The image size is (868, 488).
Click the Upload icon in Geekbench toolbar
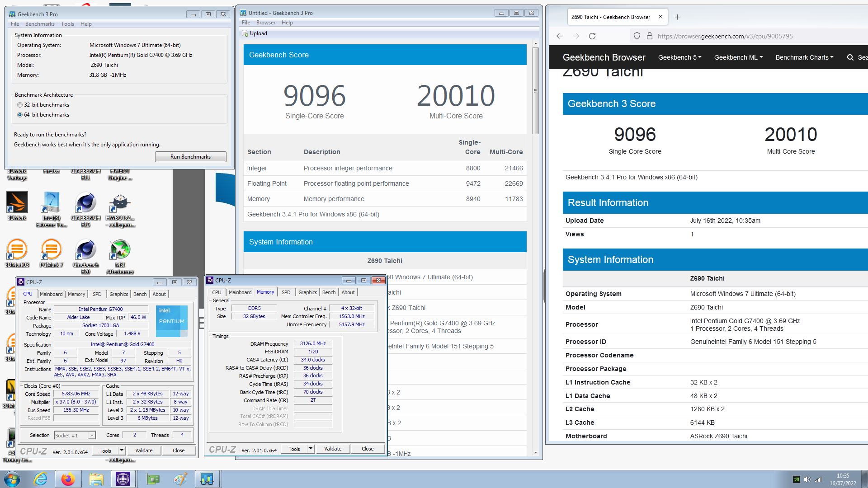[x=245, y=33]
